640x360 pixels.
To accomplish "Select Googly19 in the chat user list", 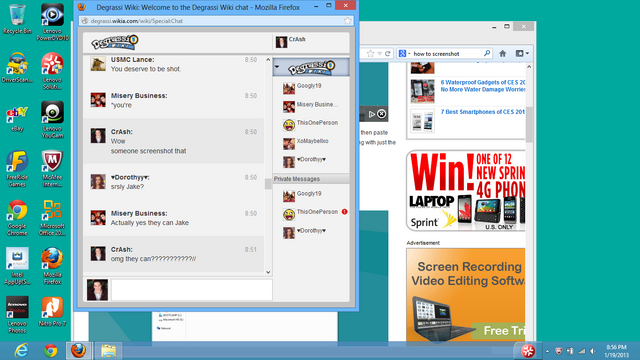I will (311, 87).
